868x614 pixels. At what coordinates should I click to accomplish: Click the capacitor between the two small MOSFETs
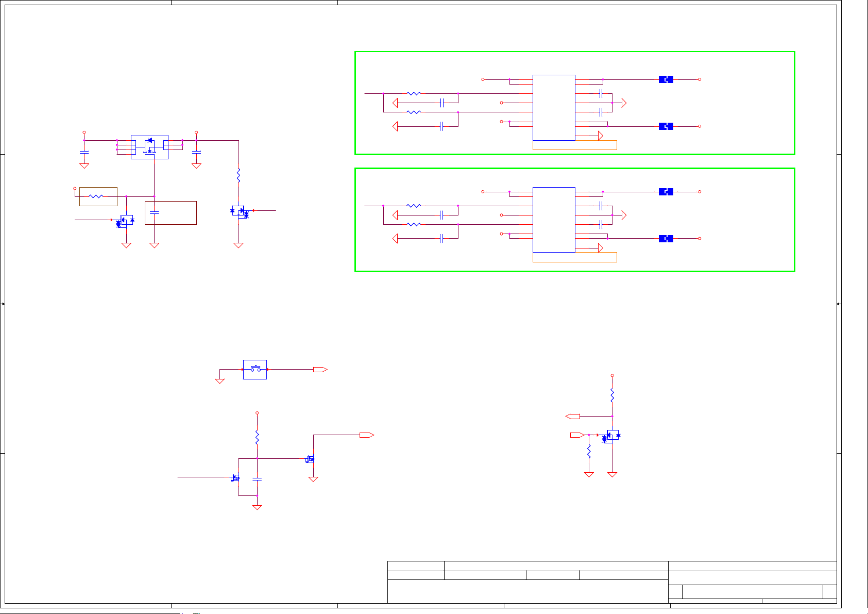pos(257,479)
